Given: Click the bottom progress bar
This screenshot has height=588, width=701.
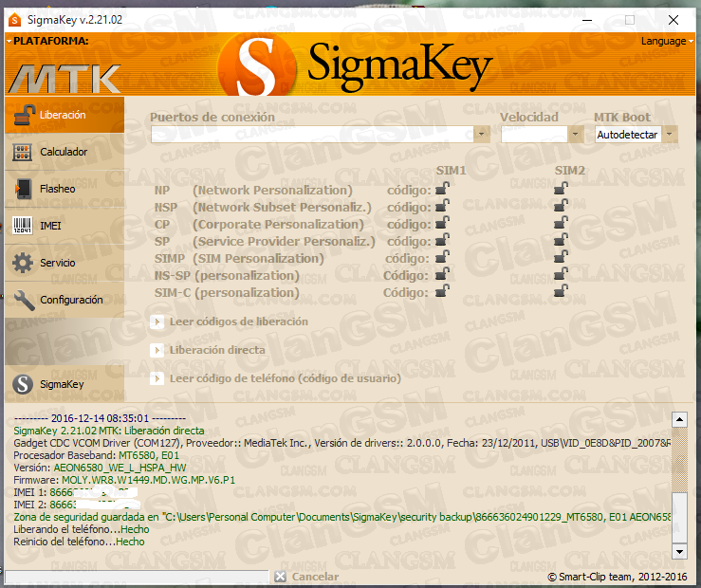Looking at the screenshot, I should coord(137,578).
